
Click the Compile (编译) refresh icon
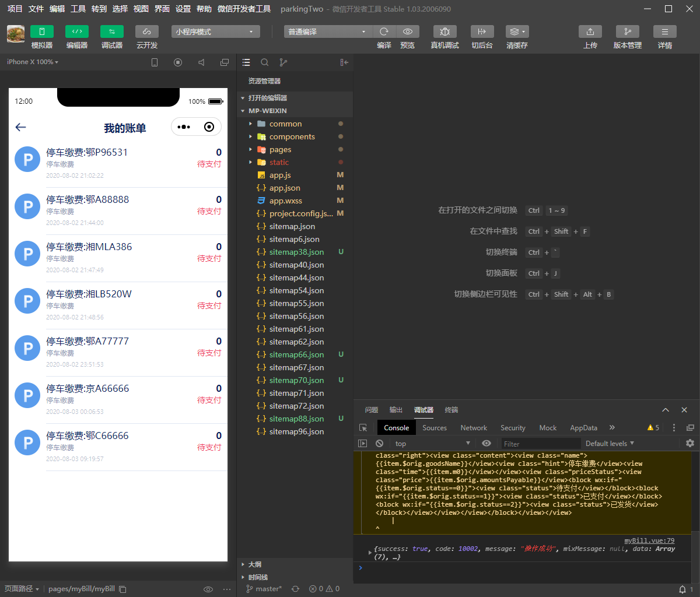click(384, 31)
